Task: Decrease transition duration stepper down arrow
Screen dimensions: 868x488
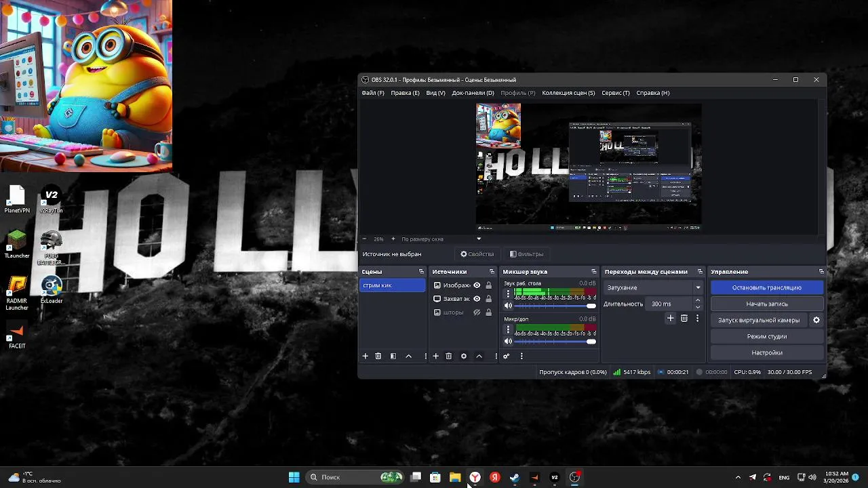Action: (x=698, y=307)
